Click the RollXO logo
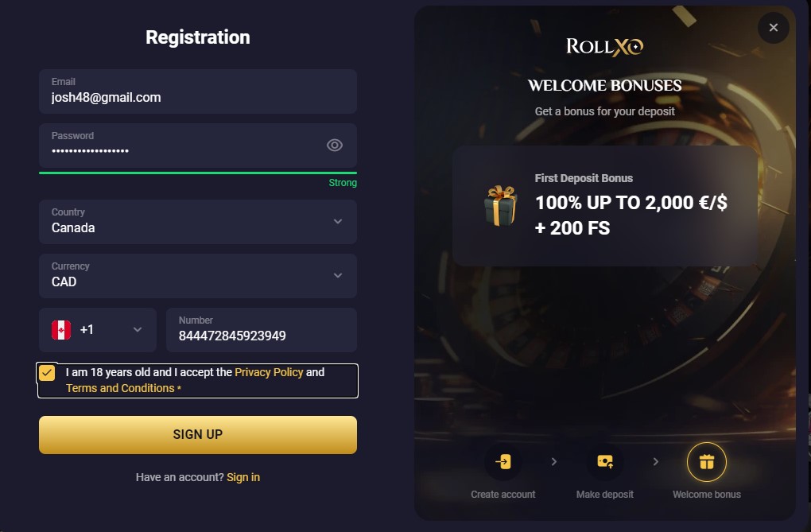 (x=604, y=46)
